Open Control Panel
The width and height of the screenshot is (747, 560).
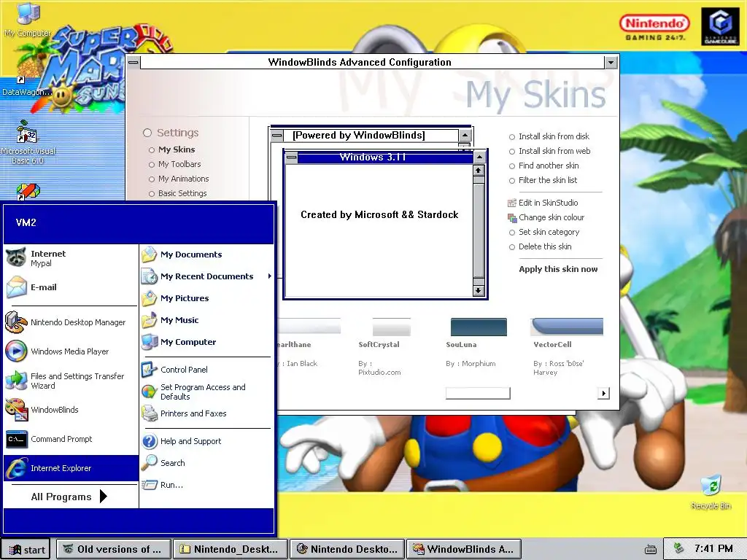tap(206, 370)
